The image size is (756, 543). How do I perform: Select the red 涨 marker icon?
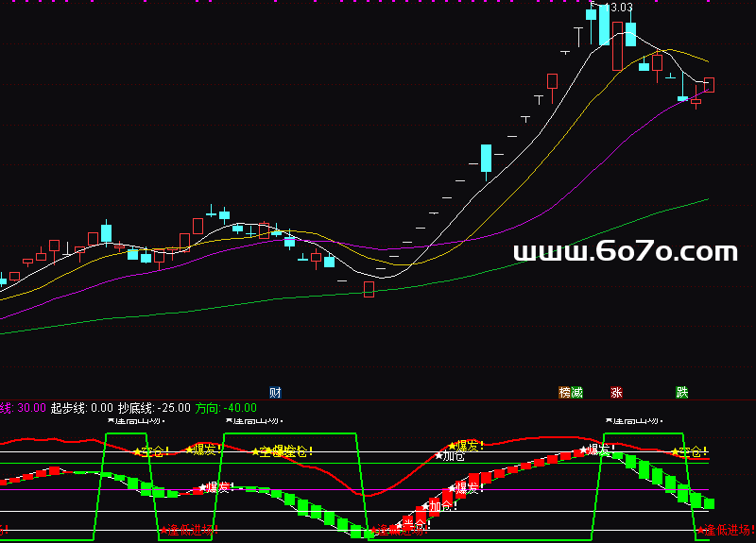[x=617, y=392]
